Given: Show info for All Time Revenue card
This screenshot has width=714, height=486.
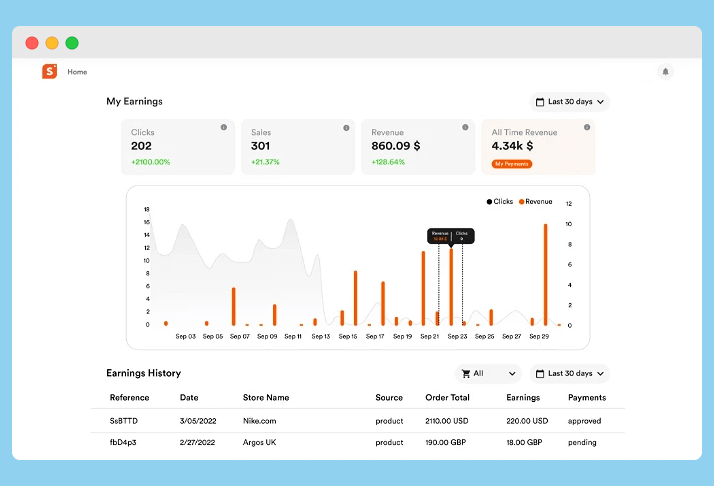Looking at the screenshot, I should click(587, 128).
